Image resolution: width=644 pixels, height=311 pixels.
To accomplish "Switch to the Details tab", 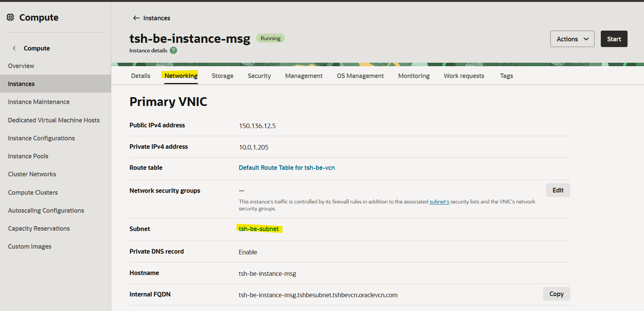I will click(140, 76).
